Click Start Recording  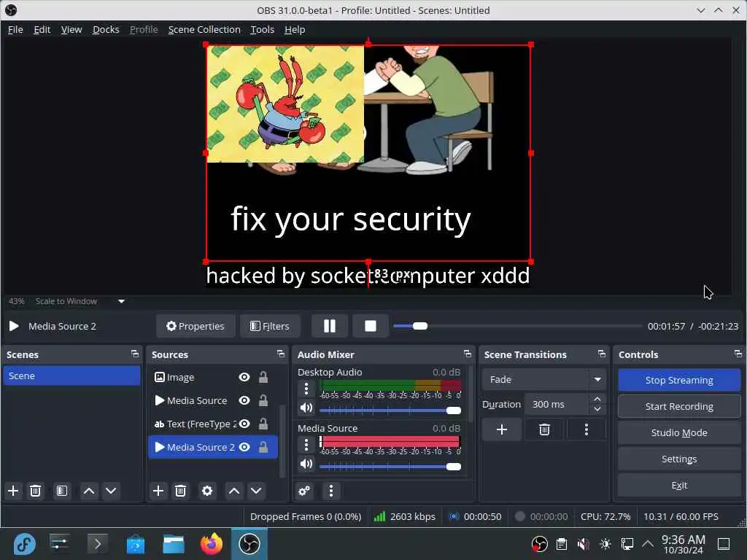click(679, 406)
